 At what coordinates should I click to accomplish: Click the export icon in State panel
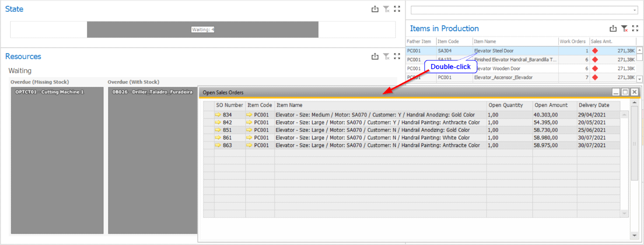[375, 9]
